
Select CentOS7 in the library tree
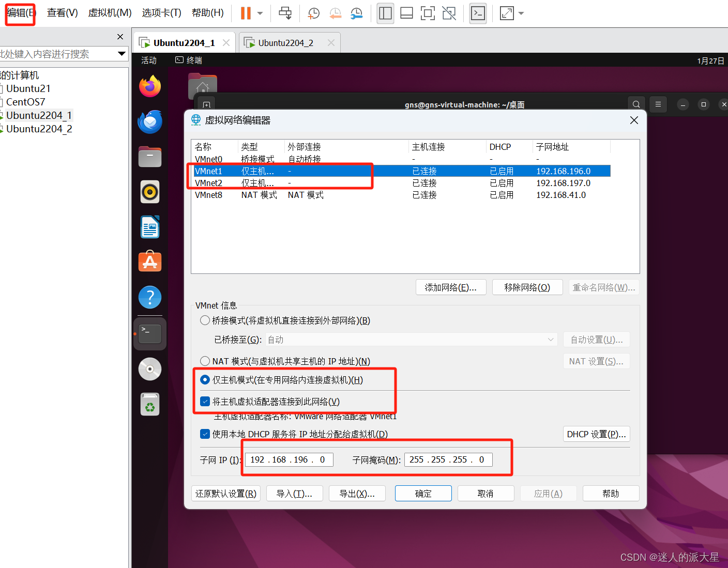(x=25, y=102)
